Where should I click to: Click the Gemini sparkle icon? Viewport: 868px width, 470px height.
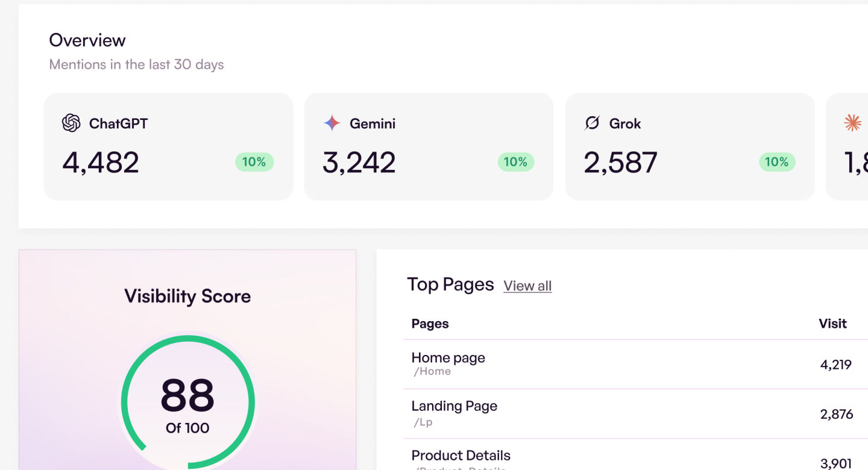pos(332,123)
